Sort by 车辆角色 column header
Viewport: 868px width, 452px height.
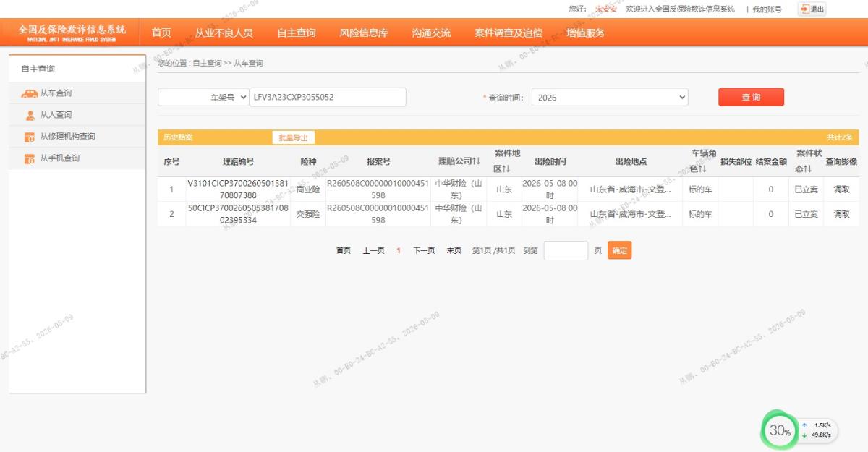[702, 161]
